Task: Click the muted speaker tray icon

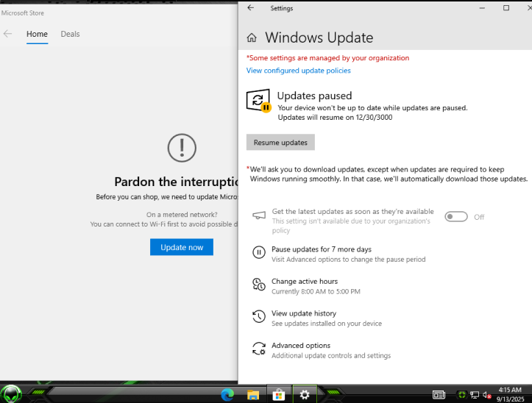Action: [x=487, y=395]
